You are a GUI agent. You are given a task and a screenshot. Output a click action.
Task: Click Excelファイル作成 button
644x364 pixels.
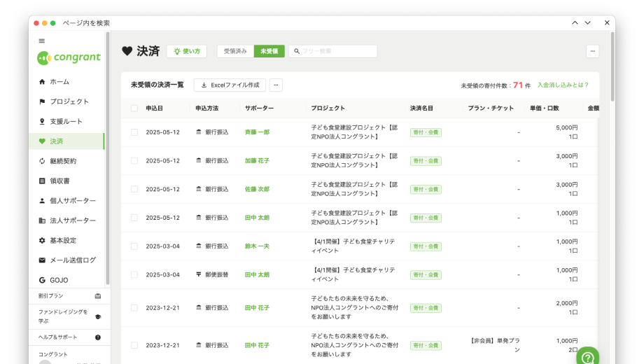[230, 85]
